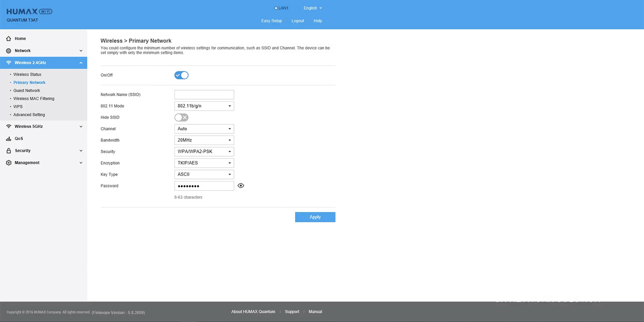Open the 802.11 Mode dropdown

click(204, 106)
